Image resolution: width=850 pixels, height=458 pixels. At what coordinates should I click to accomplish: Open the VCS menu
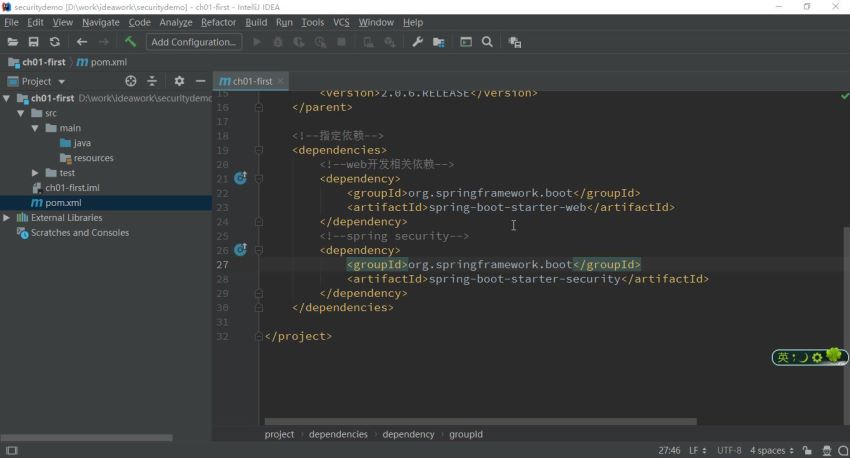pos(341,22)
